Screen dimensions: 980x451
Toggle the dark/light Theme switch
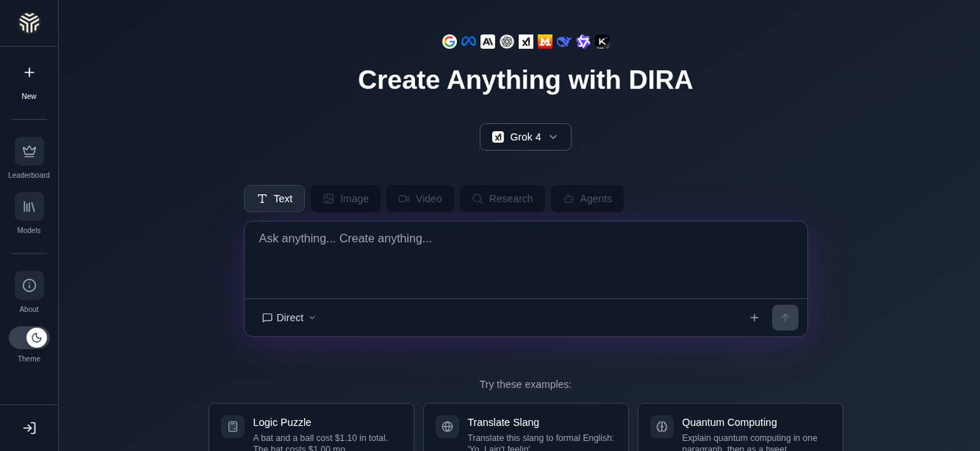pos(29,338)
